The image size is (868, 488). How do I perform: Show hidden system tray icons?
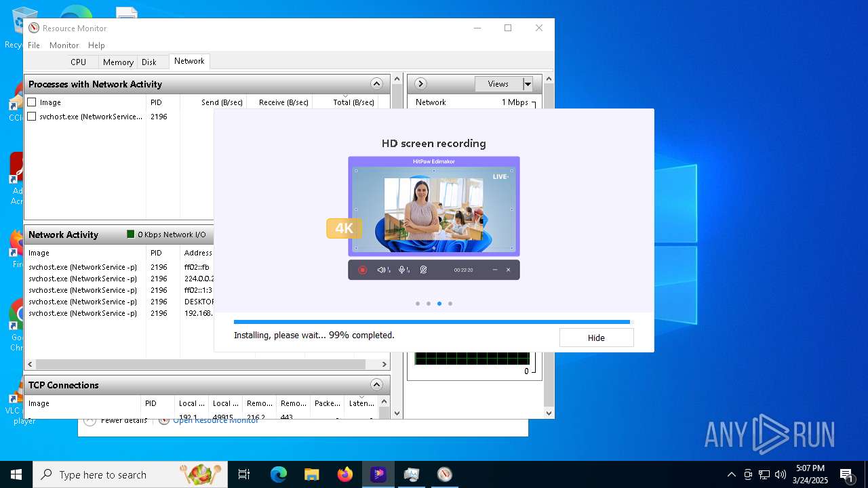731,474
